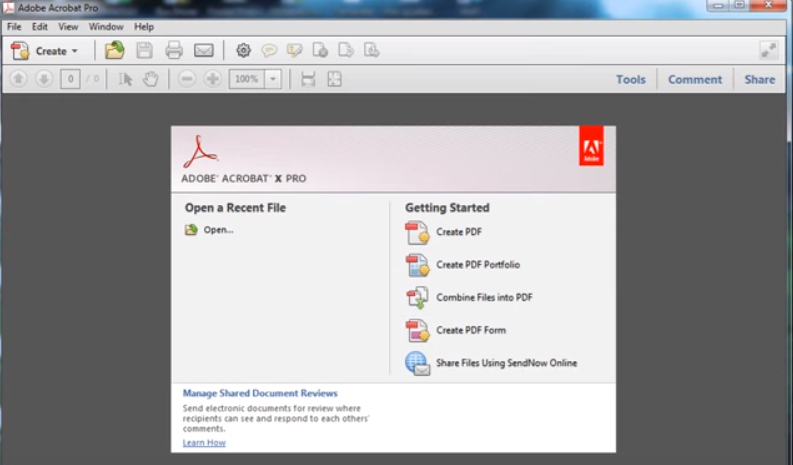Open the Share pane
This screenshot has height=465, width=793.
760,79
